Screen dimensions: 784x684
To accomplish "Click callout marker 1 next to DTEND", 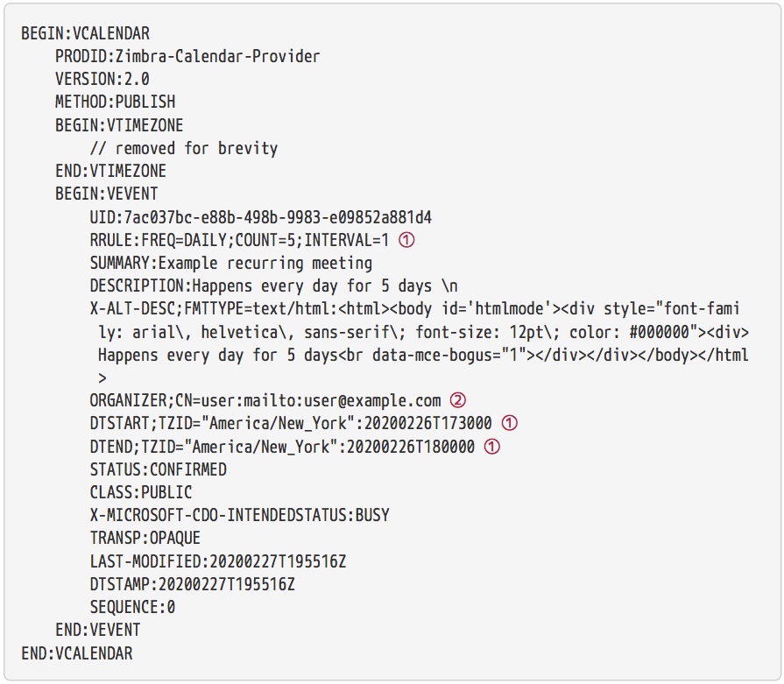I will click(x=492, y=447).
